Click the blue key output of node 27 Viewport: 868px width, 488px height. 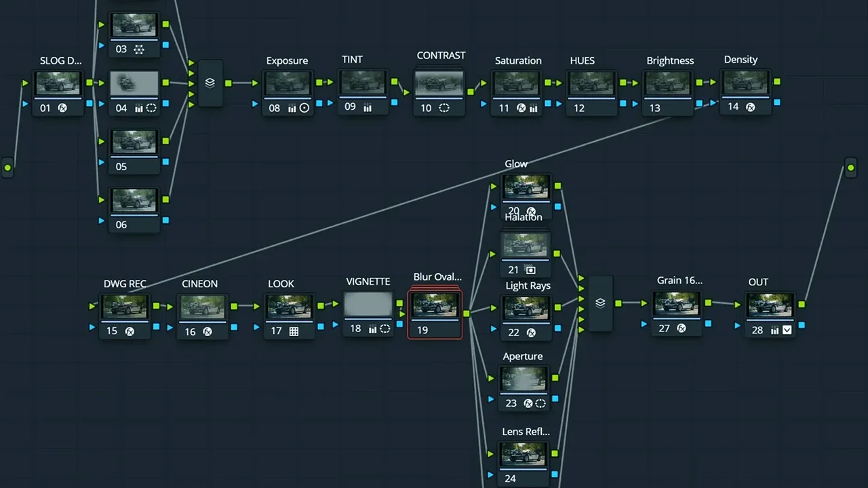708,323
